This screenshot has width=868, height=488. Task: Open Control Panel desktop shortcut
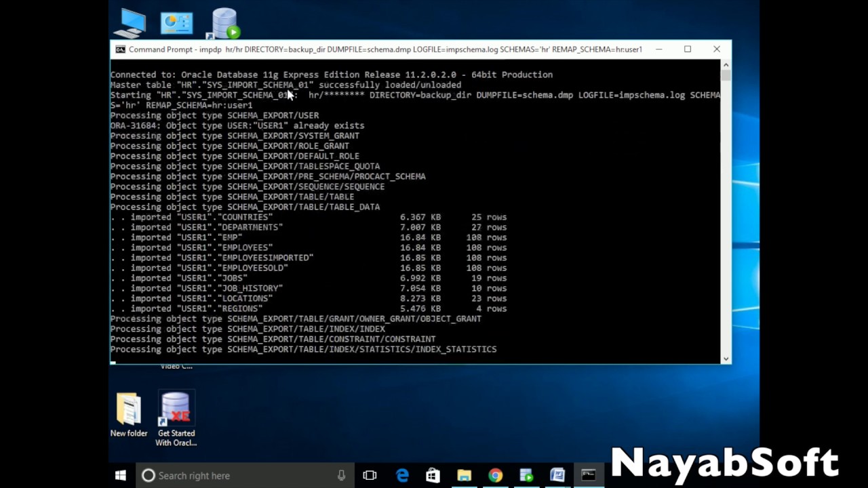click(x=176, y=23)
